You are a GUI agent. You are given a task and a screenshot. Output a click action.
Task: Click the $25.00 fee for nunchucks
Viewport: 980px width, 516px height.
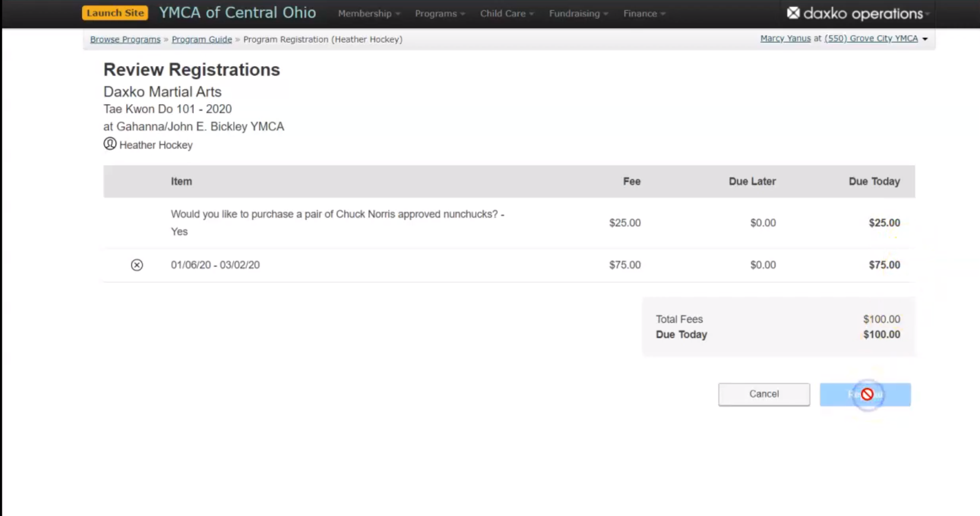[x=625, y=223]
